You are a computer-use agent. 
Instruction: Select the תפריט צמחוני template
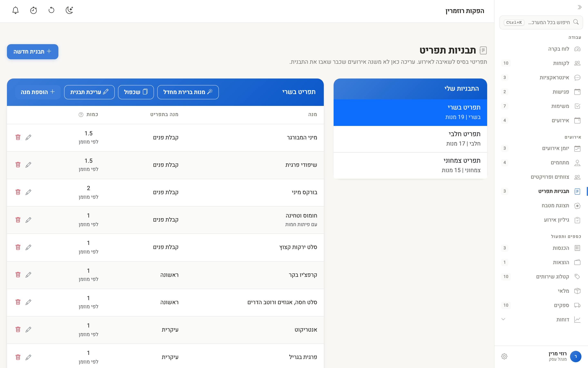pyautogui.click(x=410, y=166)
